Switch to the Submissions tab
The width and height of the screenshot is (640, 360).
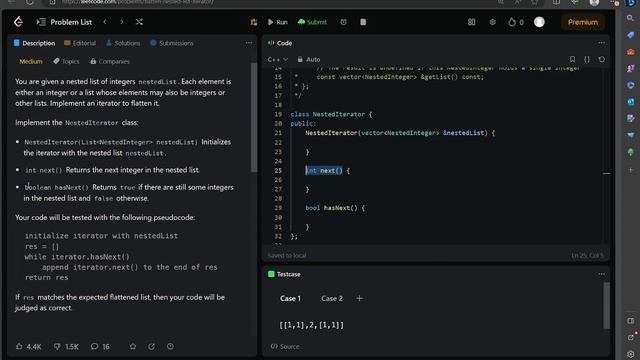(172, 43)
